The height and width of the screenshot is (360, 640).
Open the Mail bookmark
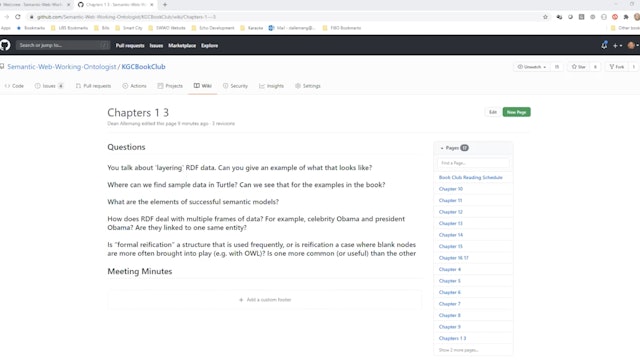tap(292, 28)
